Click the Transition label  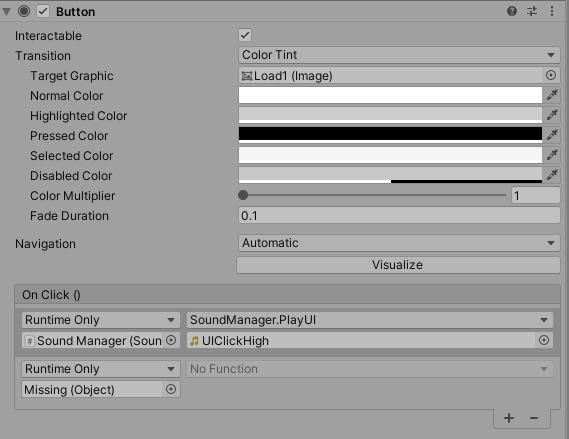click(x=43, y=56)
